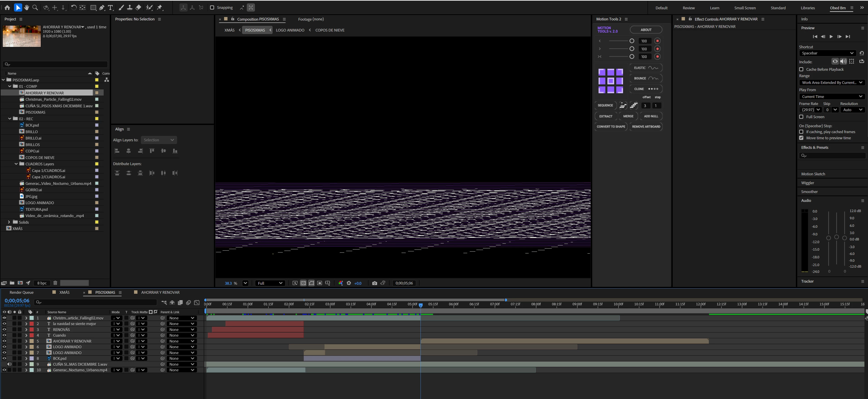Select the Rectangle shape tool
Viewport: 868px width, 399px height.
coord(93,7)
